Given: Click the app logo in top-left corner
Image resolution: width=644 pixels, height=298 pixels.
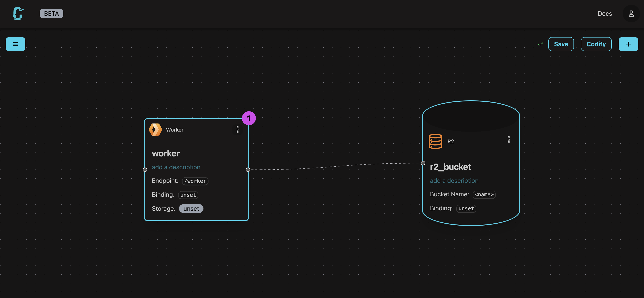Looking at the screenshot, I should coord(17,14).
